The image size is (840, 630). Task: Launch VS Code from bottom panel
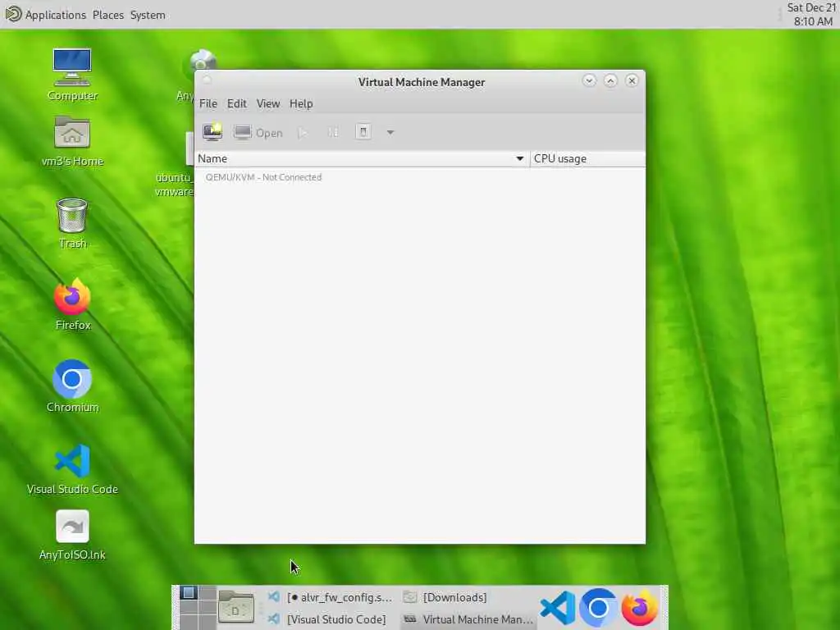coord(558,608)
